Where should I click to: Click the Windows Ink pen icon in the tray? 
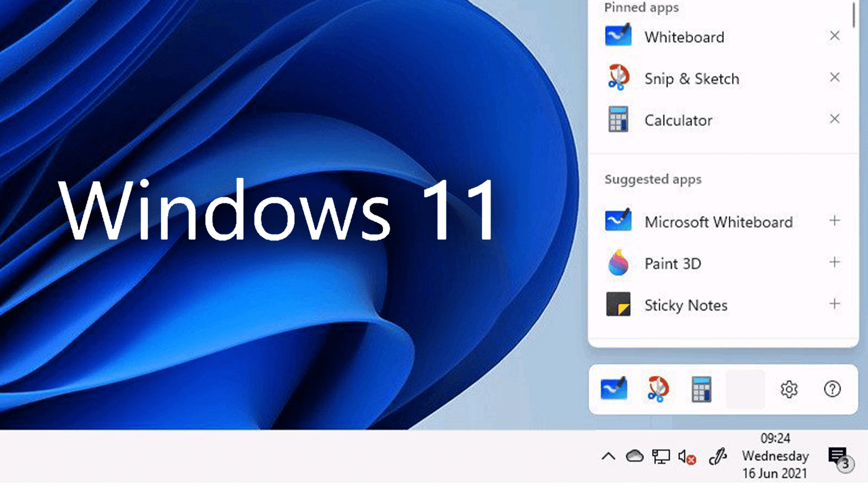[717, 457]
